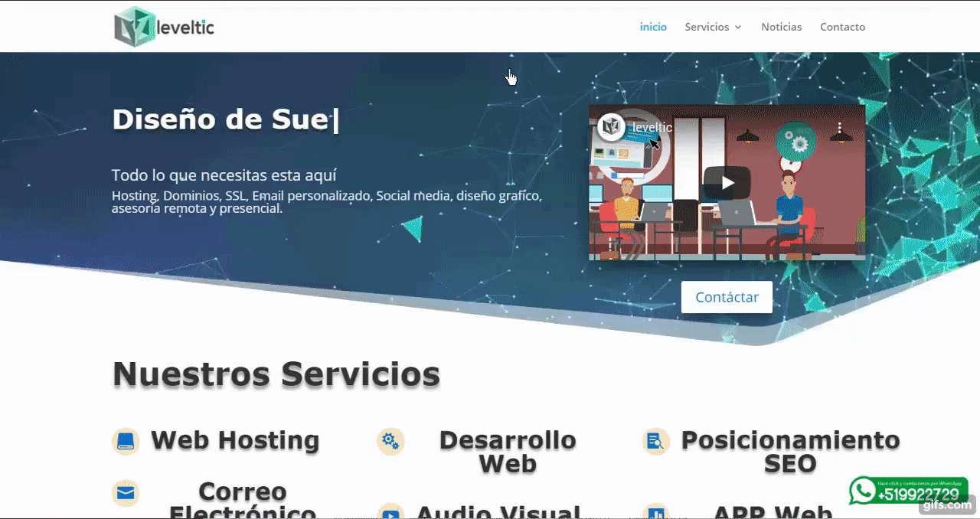980x519 pixels.
Task: Click the Web Hosting server icon
Action: 126,442
